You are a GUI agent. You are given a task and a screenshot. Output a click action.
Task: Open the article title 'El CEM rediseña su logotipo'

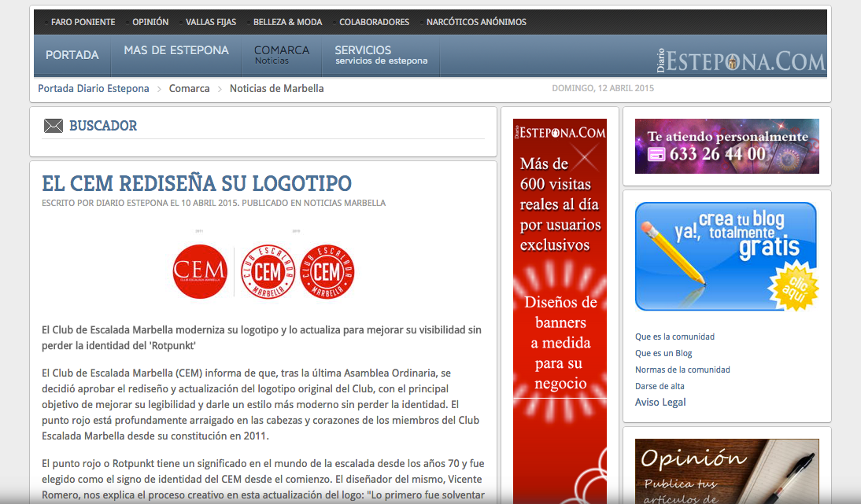coord(197,184)
